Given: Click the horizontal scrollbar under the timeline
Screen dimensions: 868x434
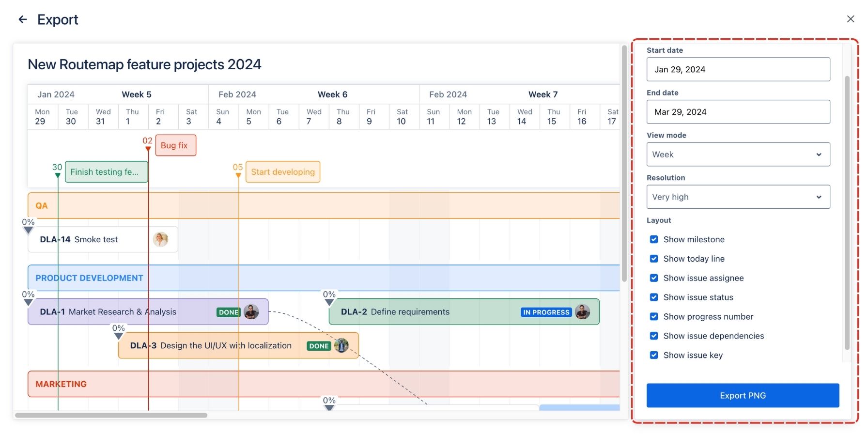Looking at the screenshot, I should pyautogui.click(x=111, y=415).
